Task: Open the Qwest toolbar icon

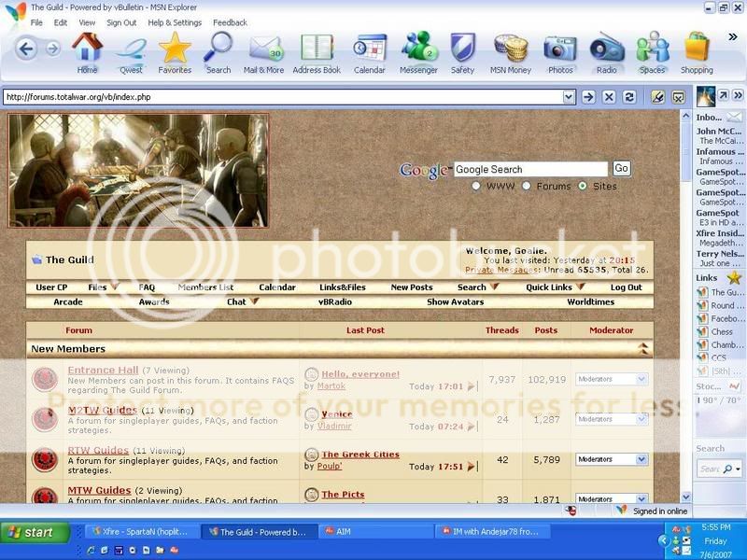Action: coord(131,55)
